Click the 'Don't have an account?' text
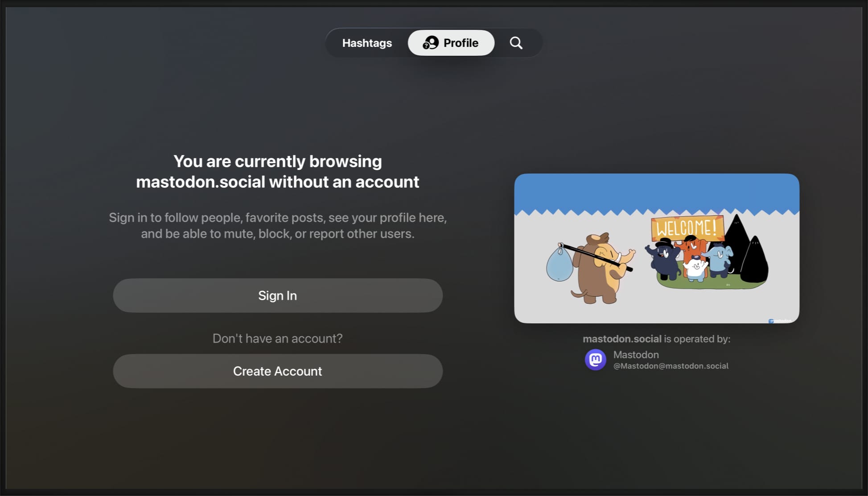868x496 pixels. (277, 338)
